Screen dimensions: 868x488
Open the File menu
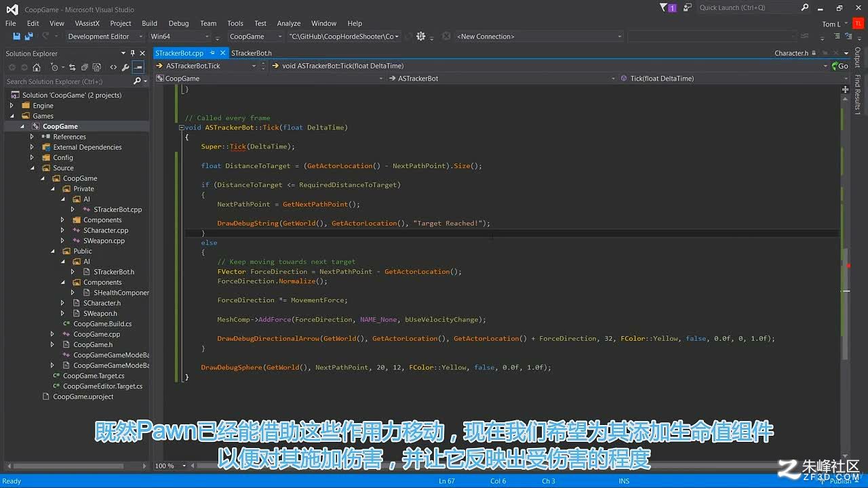point(11,23)
